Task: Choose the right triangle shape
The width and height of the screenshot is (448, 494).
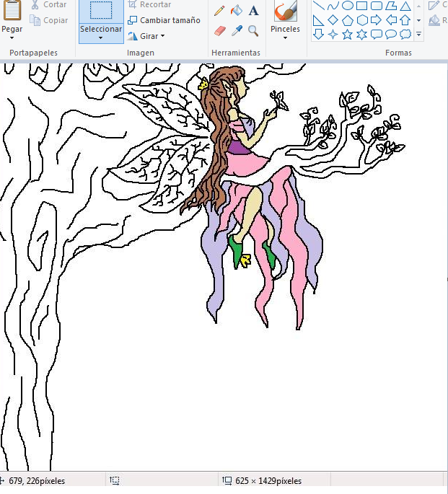Action: coord(319,20)
